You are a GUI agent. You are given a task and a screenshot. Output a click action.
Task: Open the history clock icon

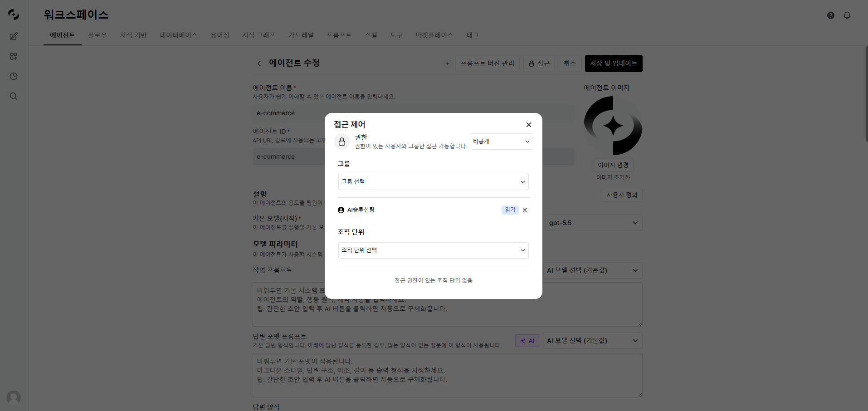tap(14, 76)
